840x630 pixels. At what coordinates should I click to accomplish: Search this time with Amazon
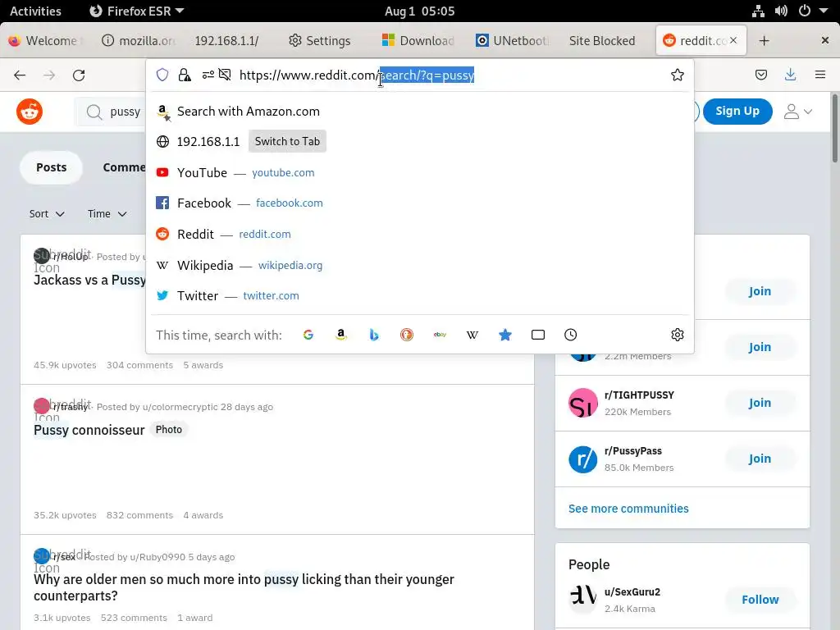[340, 335]
